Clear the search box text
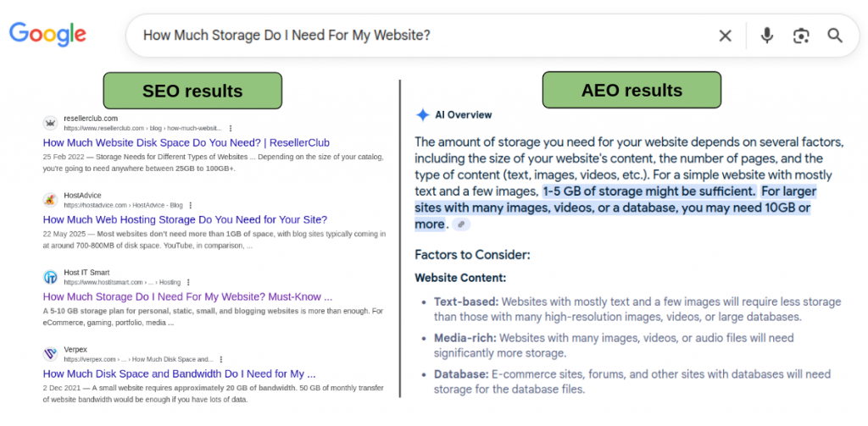The image size is (868, 426). coord(726,36)
